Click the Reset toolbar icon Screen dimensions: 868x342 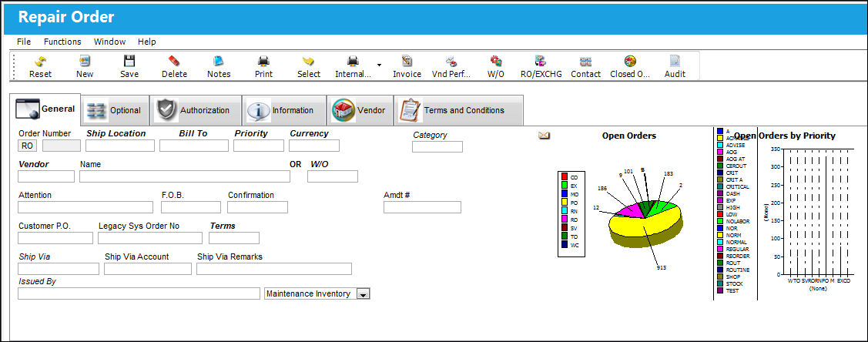(40, 62)
